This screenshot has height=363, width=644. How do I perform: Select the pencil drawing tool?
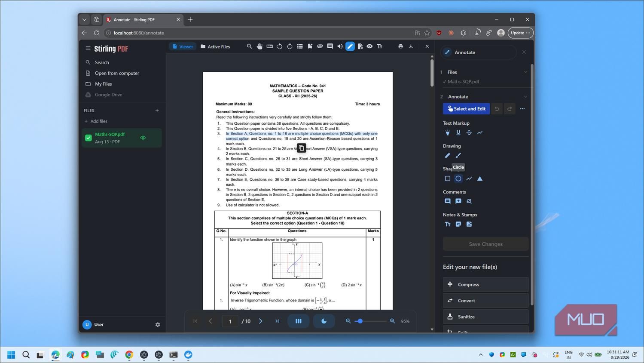pyautogui.click(x=448, y=155)
